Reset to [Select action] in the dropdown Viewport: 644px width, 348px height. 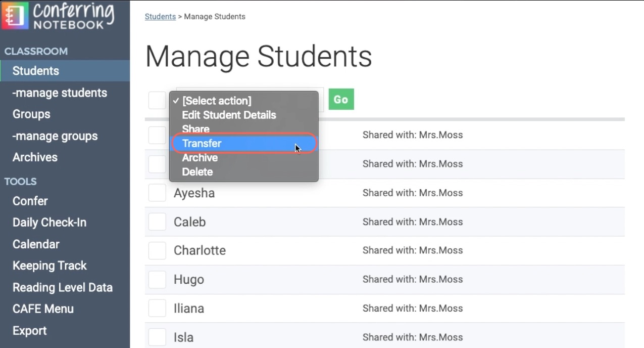coord(217,101)
